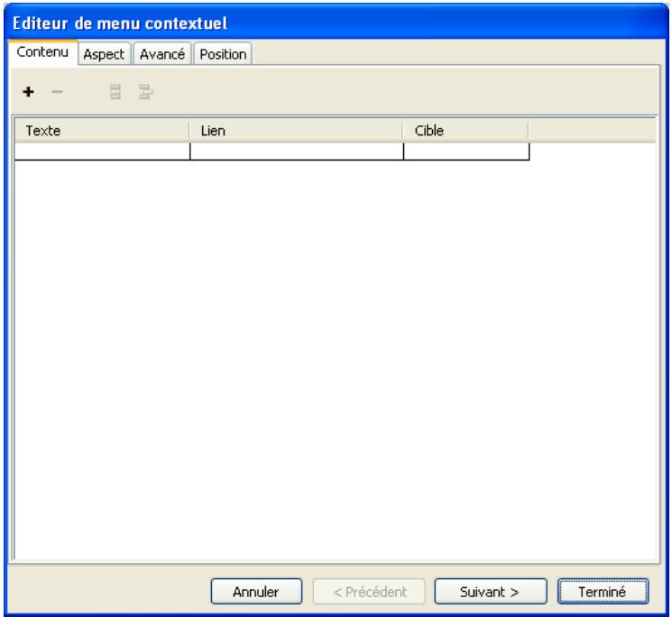This screenshot has width=672, height=617.
Task: Open the Avancé tab
Action: [162, 54]
